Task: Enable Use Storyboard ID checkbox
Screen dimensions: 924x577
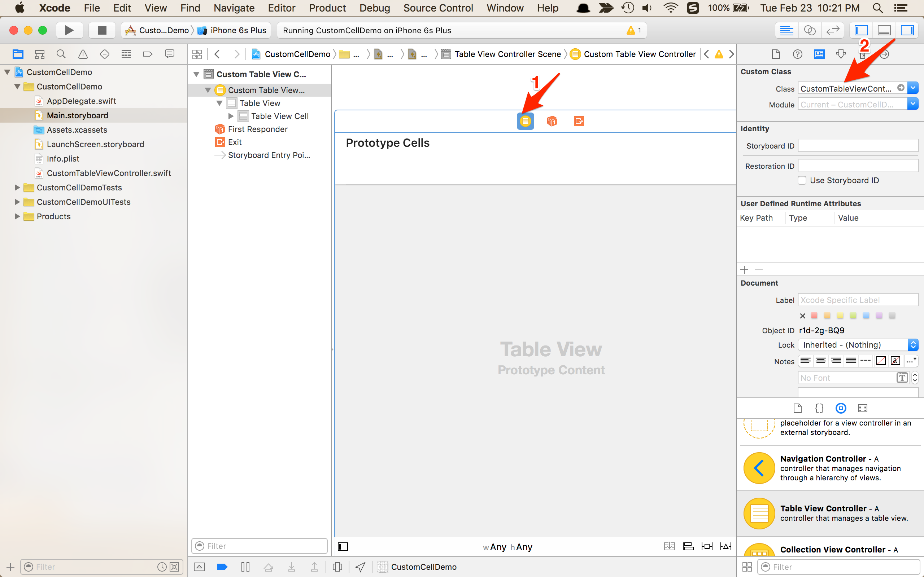Action: point(802,181)
